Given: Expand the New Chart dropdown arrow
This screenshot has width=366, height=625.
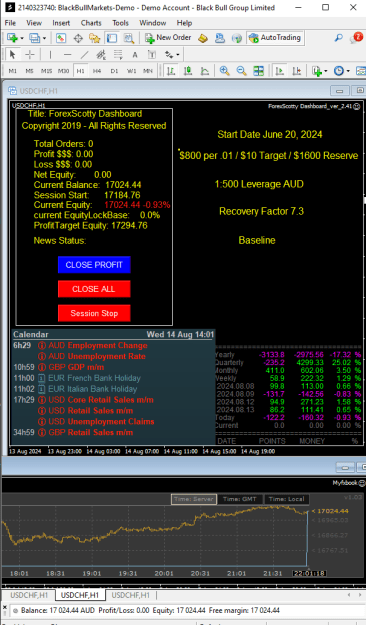Looking at the screenshot, I should [x=22, y=38].
